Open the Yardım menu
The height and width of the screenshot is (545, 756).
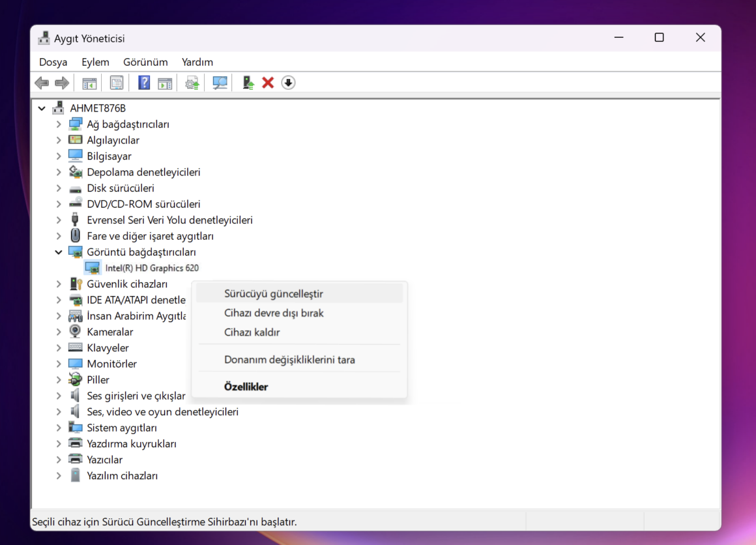(197, 62)
